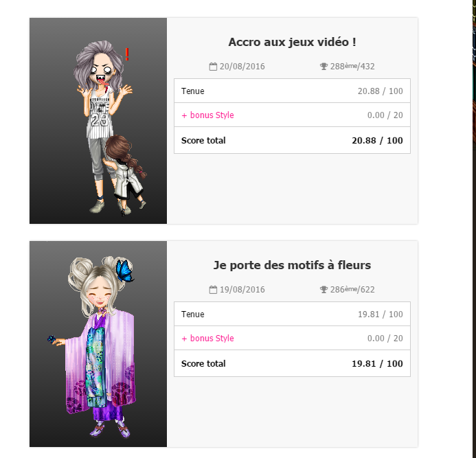Image resolution: width=476 pixels, height=458 pixels.
Task: Open the floral kimono avatar thumbnail
Action: [98, 344]
